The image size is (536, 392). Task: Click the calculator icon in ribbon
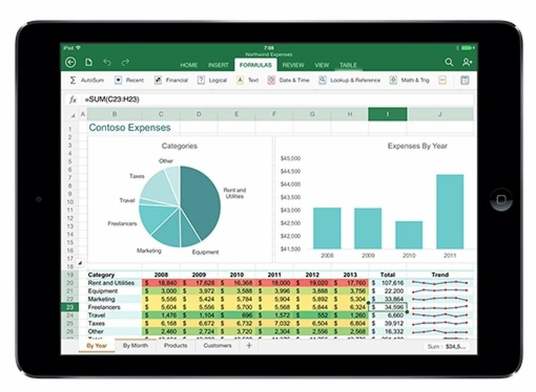(465, 80)
